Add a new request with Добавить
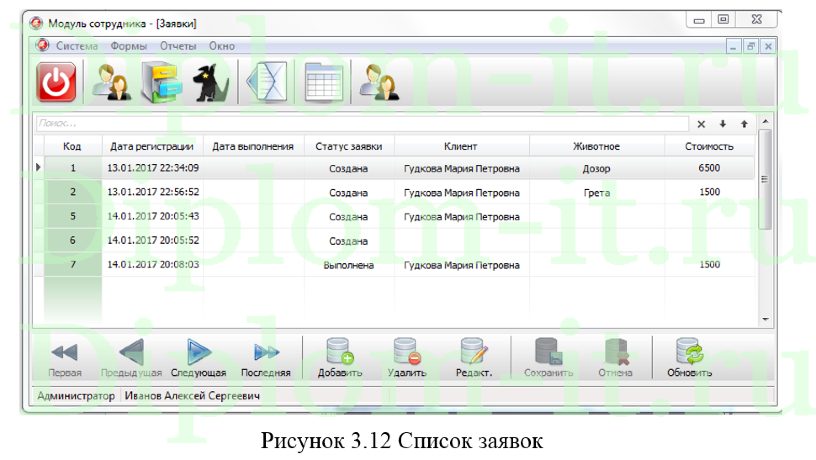Screen dimensions: 816x460 click(x=340, y=358)
